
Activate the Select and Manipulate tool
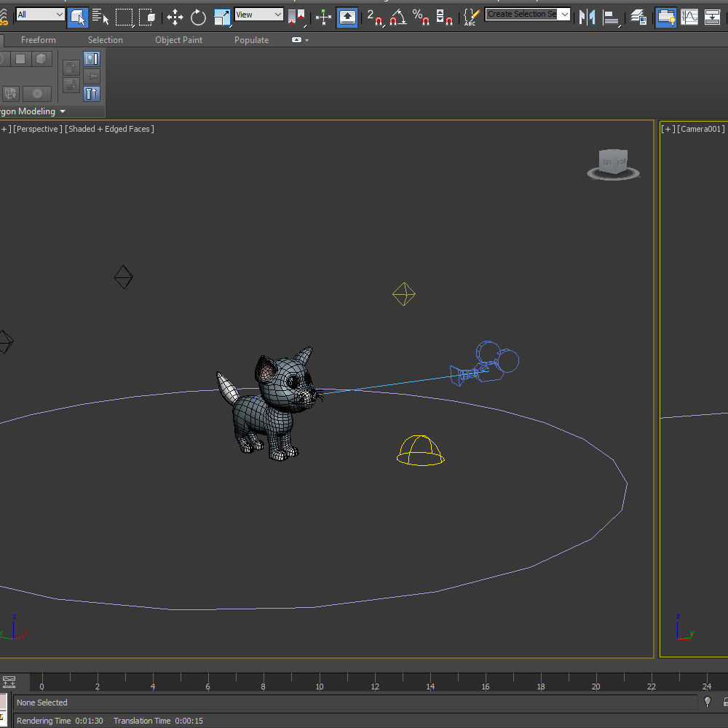(x=323, y=17)
